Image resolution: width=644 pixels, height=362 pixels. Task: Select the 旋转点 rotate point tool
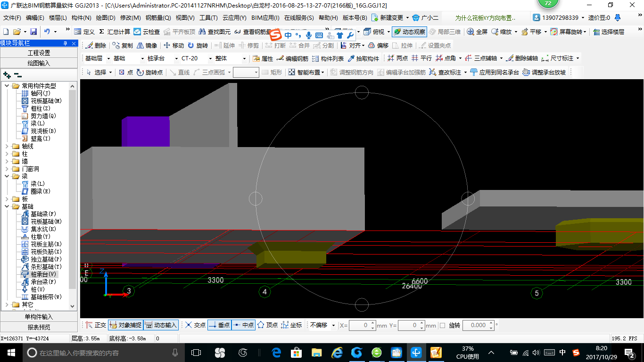(150, 72)
